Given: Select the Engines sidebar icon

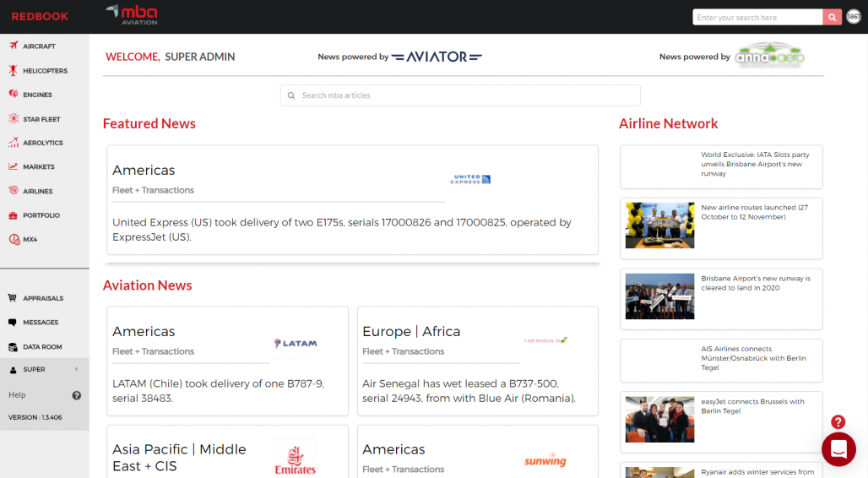Looking at the screenshot, I should (14, 94).
